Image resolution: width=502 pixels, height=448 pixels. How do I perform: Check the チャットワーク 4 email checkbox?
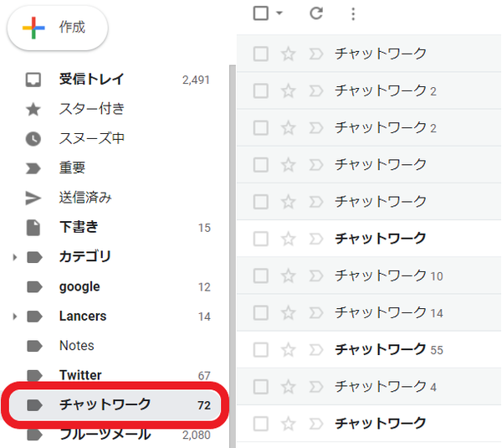point(260,387)
